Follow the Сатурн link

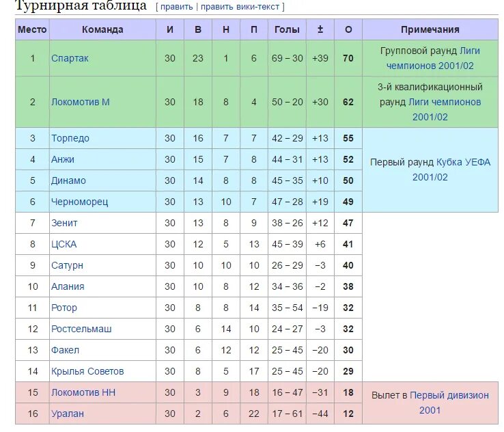(67, 265)
